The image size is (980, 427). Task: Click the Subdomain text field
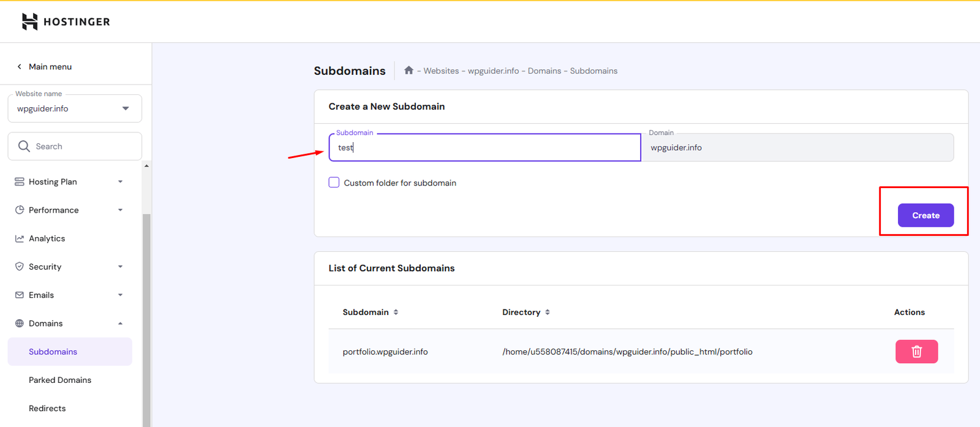[x=484, y=148]
